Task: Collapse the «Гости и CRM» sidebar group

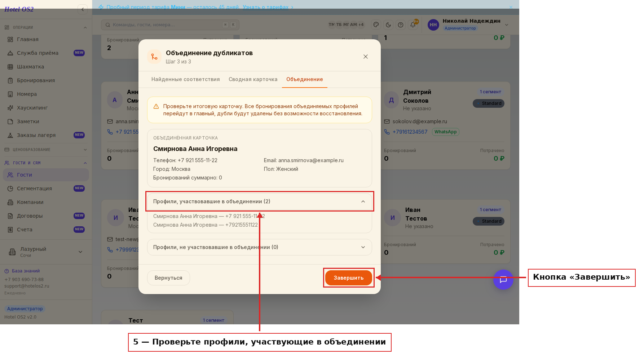Action: point(46,163)
